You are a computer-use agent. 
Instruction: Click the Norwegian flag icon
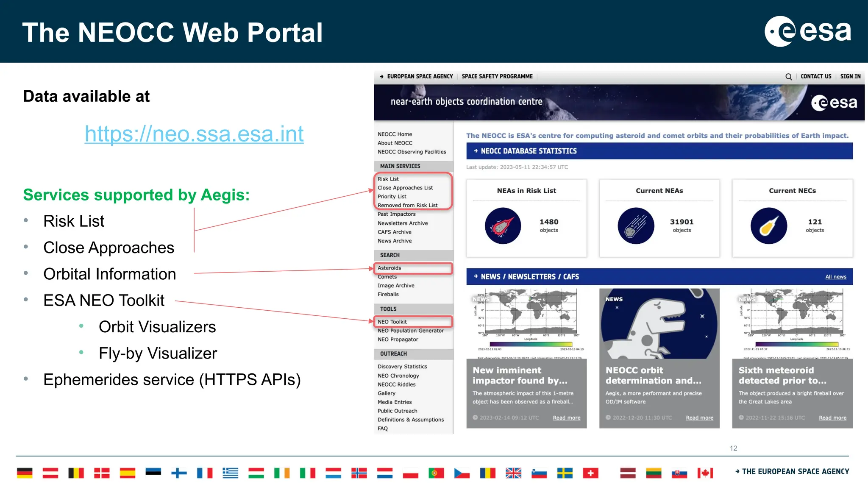point(359,473)
